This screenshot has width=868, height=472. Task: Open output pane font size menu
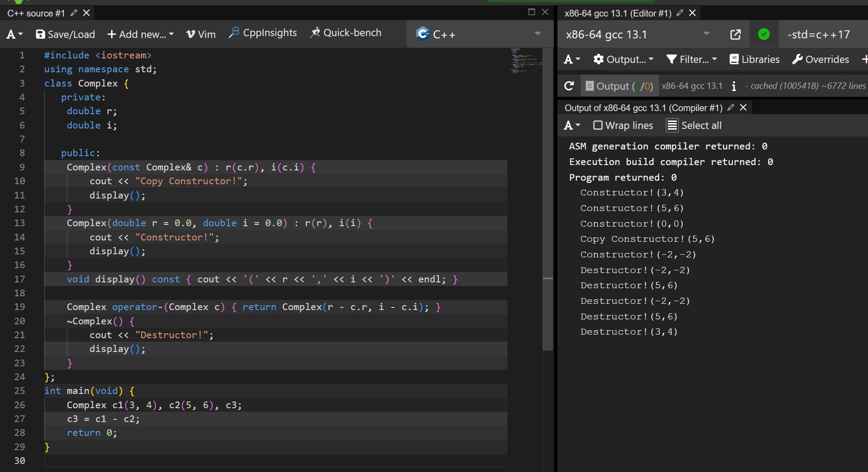click(572, 125)
